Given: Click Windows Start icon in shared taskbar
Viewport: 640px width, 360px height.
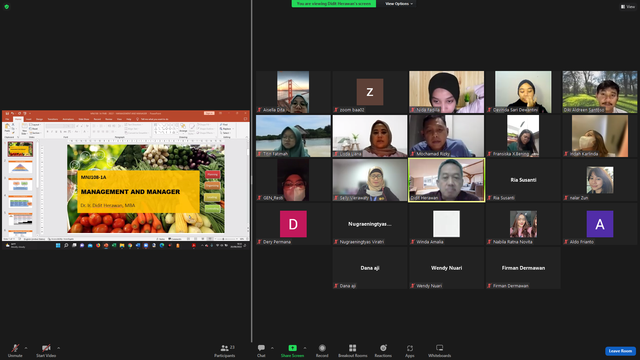Looking at the screenshot, I should click(58, 246).
